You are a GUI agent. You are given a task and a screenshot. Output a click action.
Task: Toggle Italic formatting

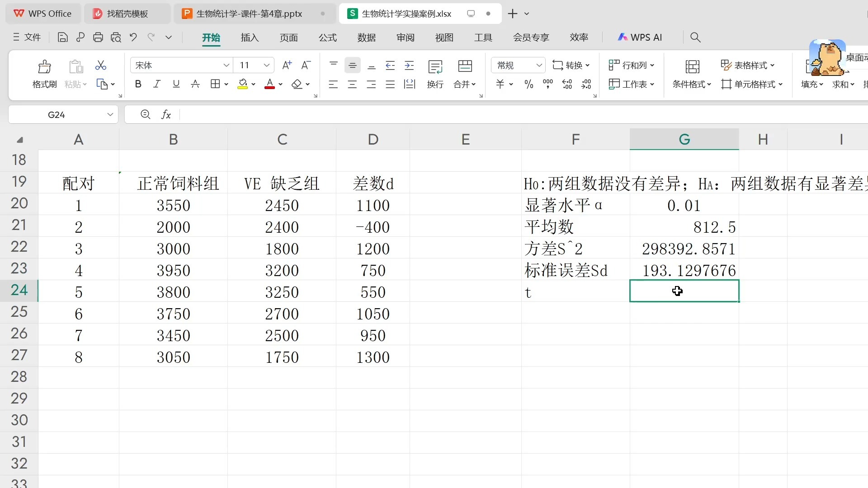click(157, 84)
